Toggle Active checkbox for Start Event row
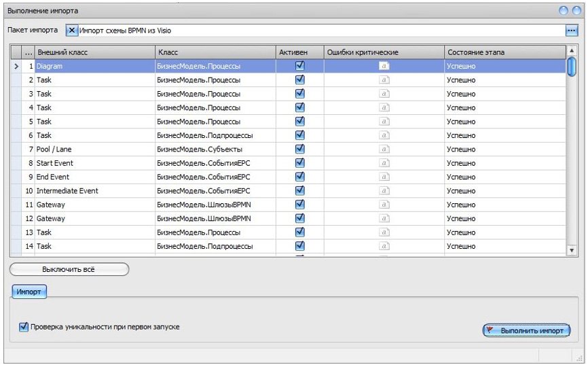This screenshot has width=588, height=367. (x=299, y=163)
